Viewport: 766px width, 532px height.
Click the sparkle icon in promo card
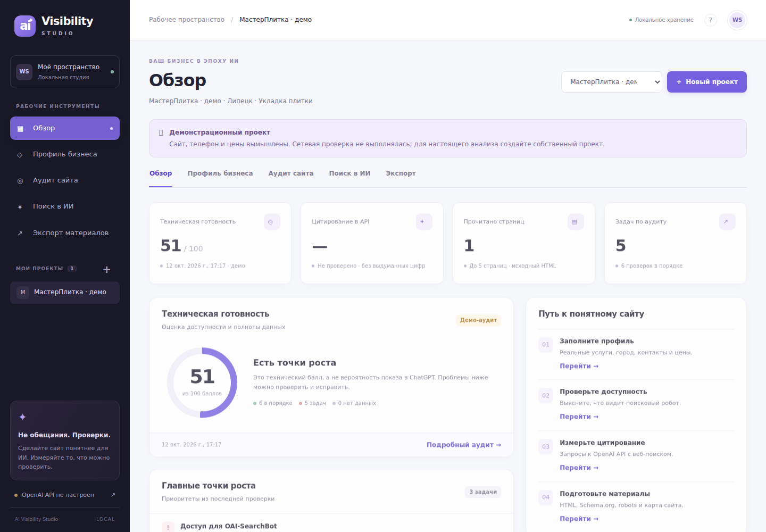pos(22,417)
